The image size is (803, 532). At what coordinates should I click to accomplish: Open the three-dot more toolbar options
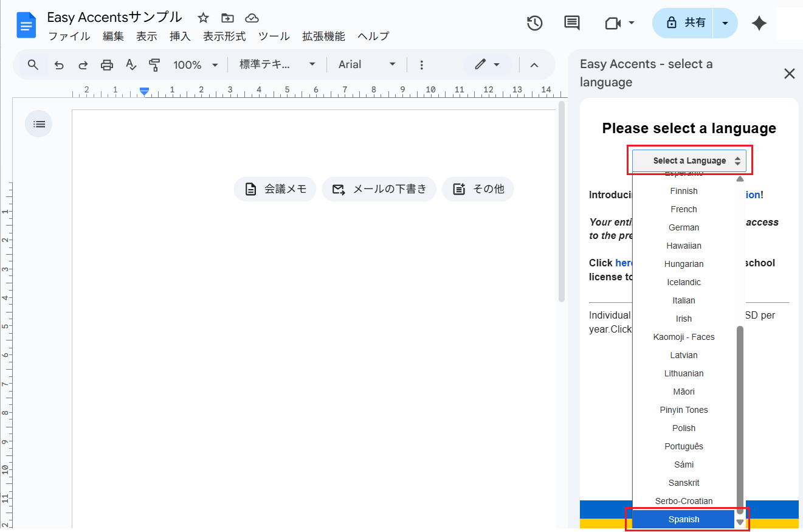click(x=422, y=64)
